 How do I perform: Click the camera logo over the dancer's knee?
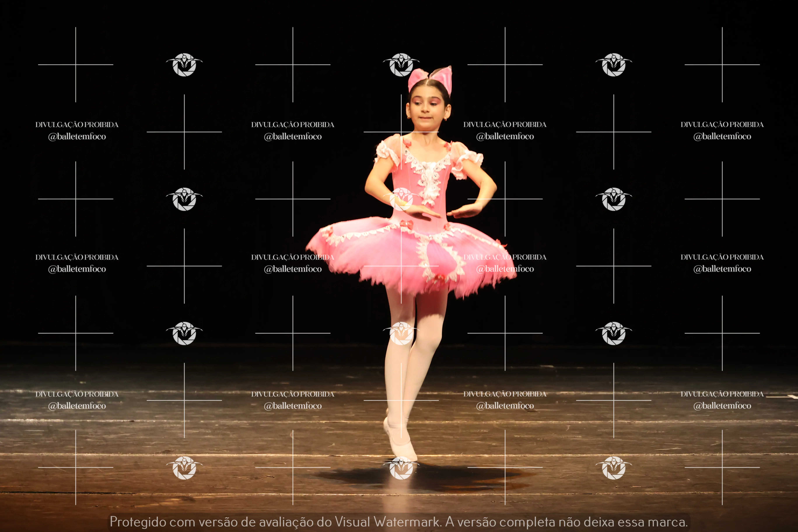(401, 334)
